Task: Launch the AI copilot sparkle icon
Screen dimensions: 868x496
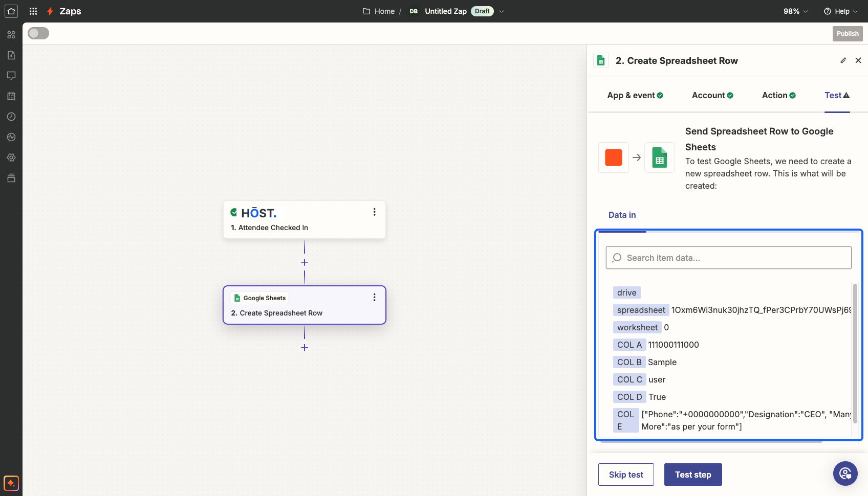Action: click(11, 483)
